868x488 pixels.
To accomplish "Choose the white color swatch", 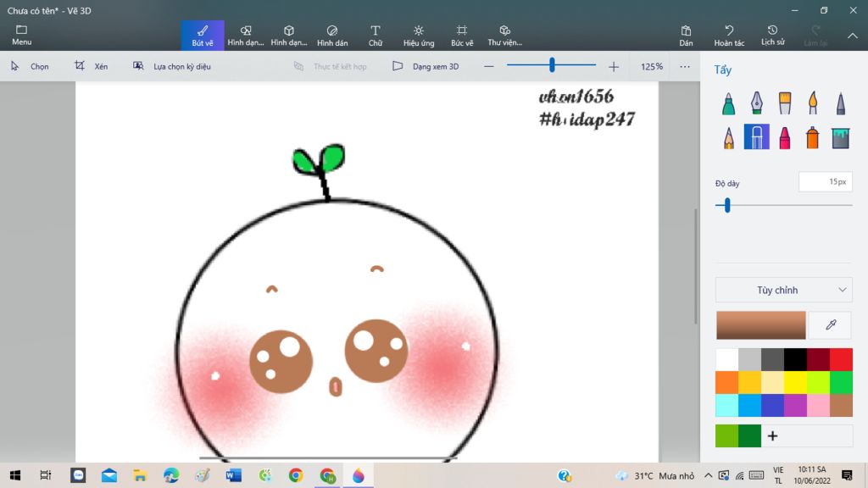I will coord(726,359).
